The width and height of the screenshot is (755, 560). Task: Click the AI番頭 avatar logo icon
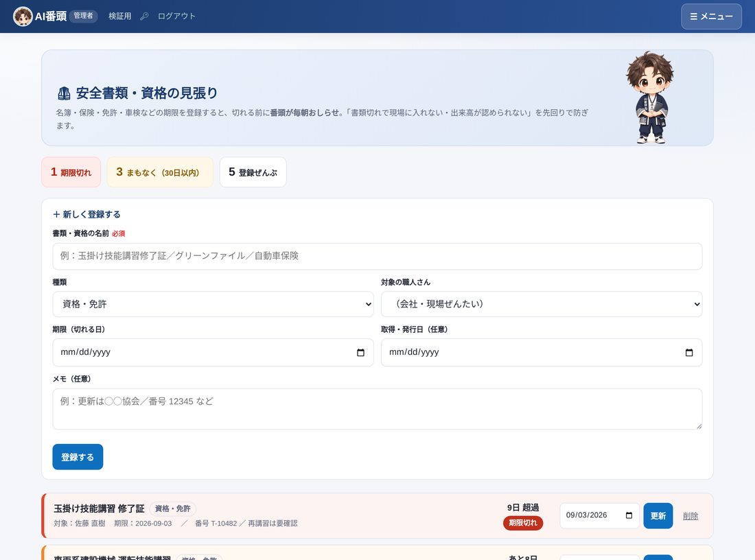click(23, 16)
